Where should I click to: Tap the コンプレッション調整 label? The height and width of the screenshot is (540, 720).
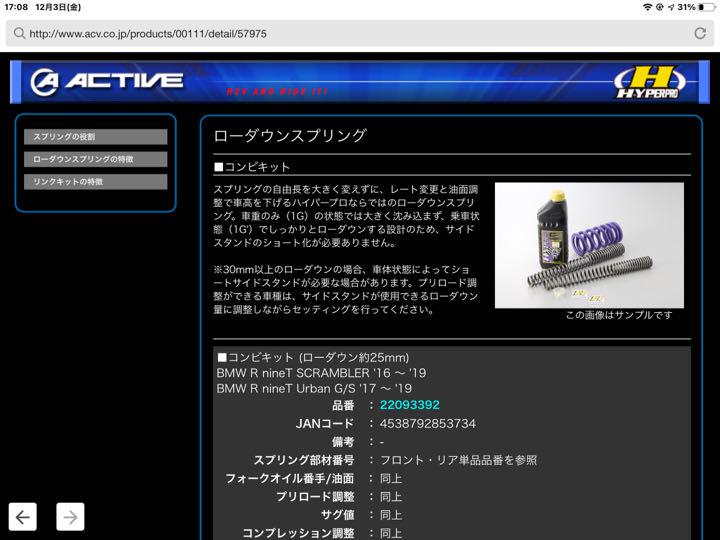tap(298, 533)
